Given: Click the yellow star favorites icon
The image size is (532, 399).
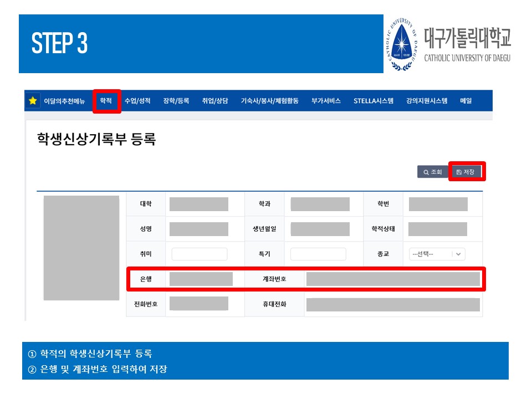Looking at the screenshot, I should coord(33,101).
